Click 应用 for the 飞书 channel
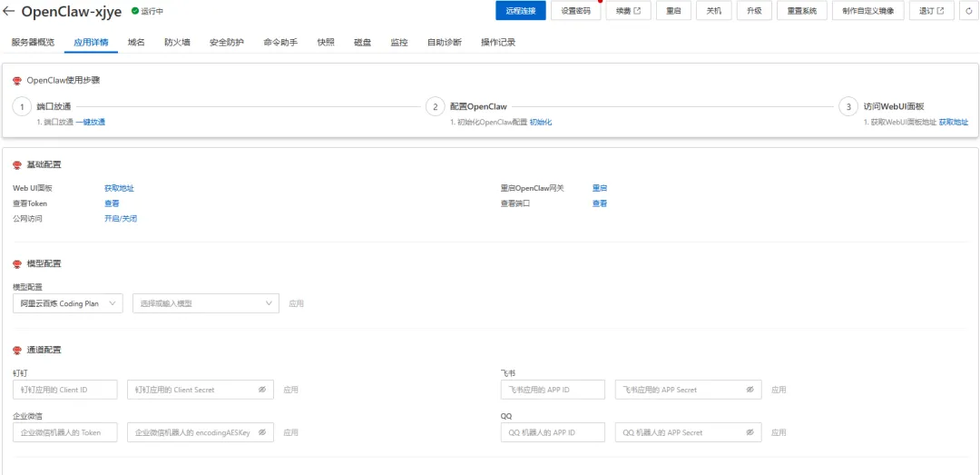 tap(779, 390)
